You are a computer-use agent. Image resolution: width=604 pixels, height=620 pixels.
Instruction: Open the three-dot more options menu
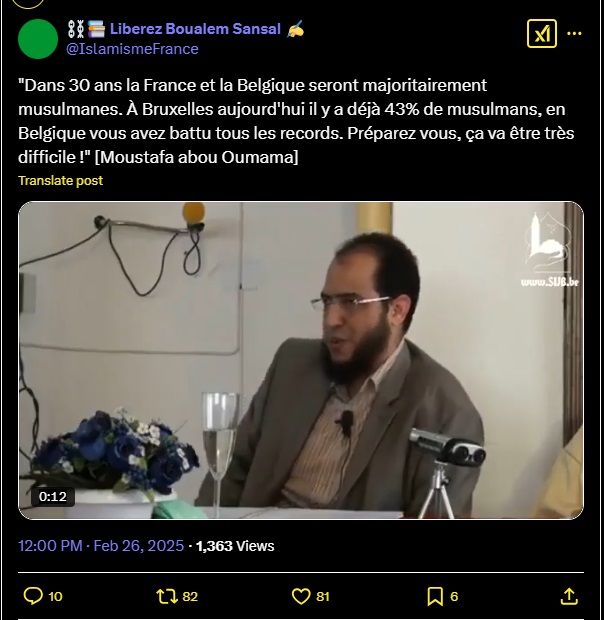[574, 34]
